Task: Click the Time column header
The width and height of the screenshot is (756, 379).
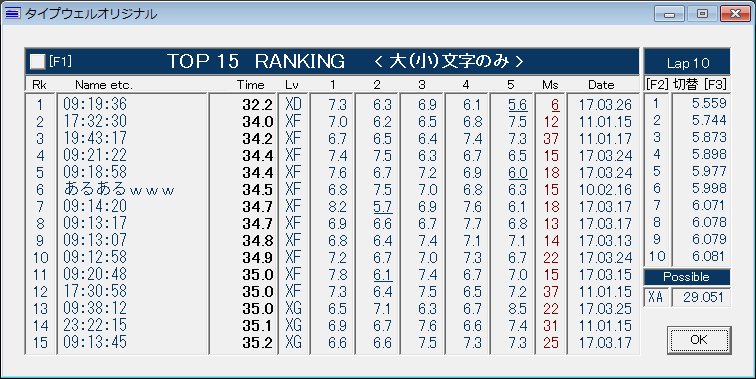Action: [251, 85]
